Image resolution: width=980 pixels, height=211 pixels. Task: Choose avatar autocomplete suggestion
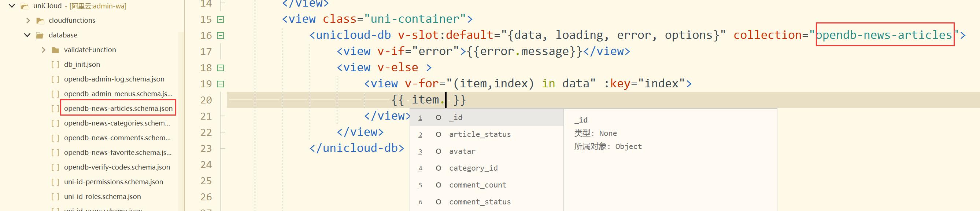click(487, 151)
